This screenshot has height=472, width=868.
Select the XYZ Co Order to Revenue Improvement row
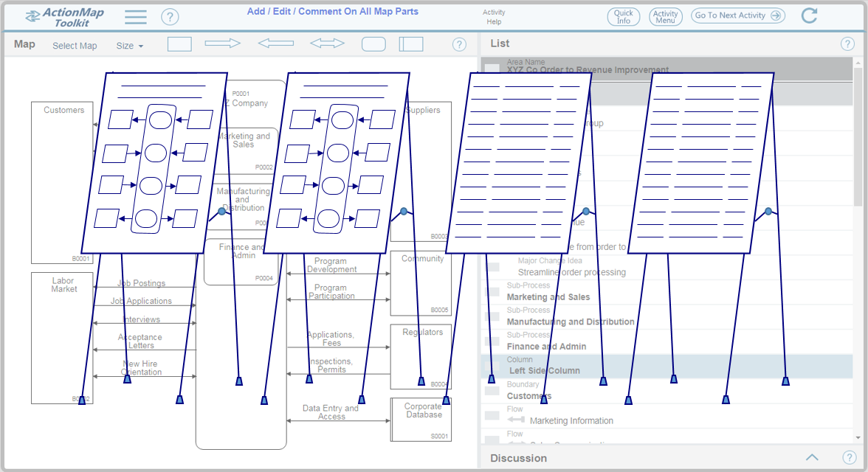[666, 69]
